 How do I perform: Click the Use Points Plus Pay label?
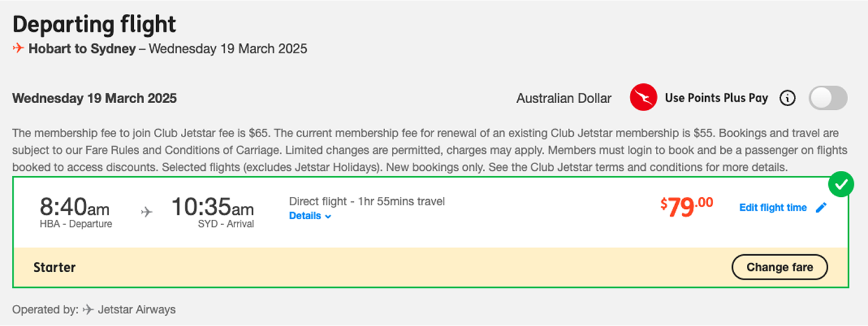tap(716, 98)
